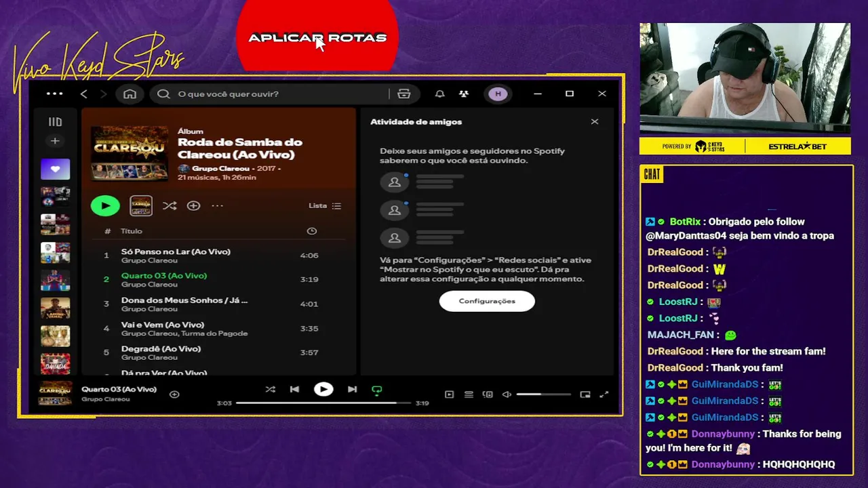Skip to the next track
The width and height of the screenshot is (868, 488).
tap(352, 389)
